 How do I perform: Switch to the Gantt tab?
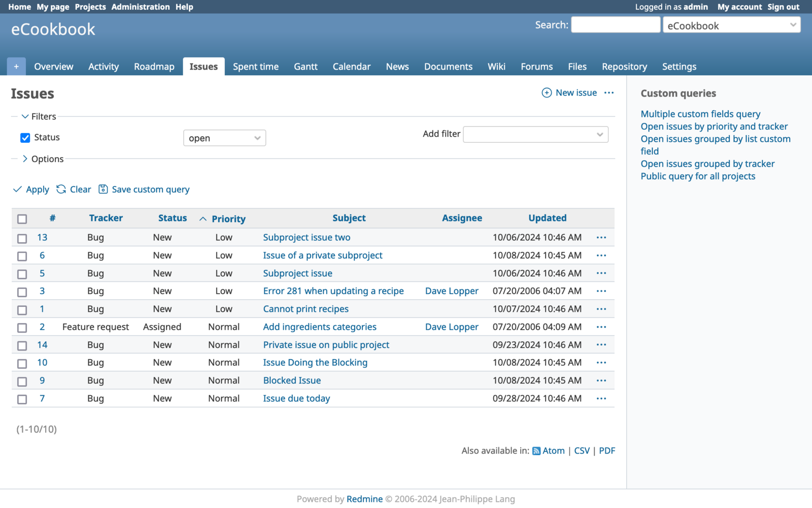point(305,66)
